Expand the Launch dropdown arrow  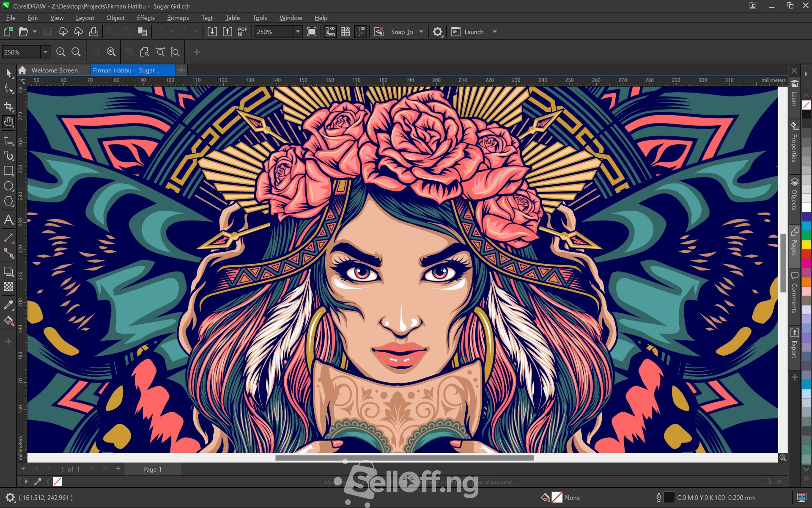[494, 32]
